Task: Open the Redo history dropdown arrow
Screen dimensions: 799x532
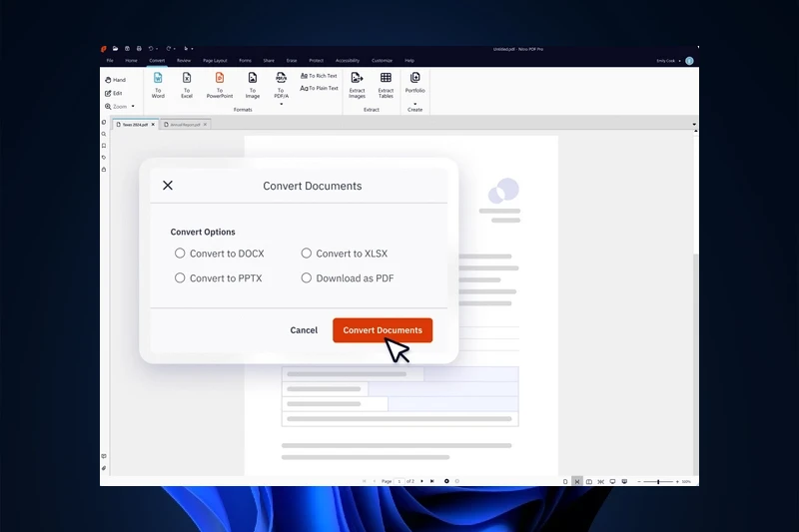Action: (x=174, y=49)
